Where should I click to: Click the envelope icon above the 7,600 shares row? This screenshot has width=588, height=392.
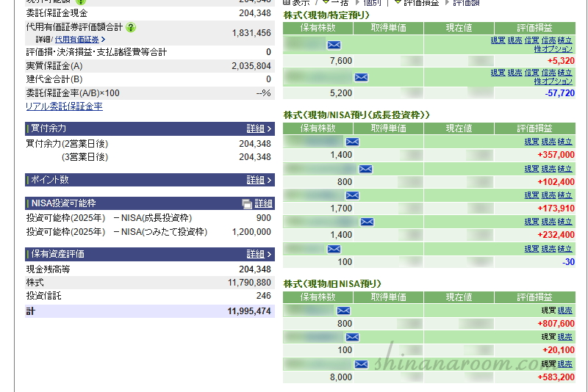[x=334, y=46]
